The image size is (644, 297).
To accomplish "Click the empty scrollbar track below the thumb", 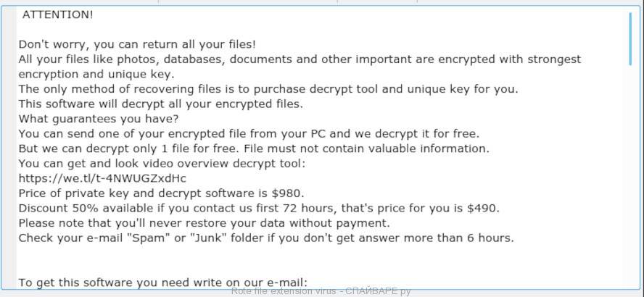I will [x=630, y=177].
